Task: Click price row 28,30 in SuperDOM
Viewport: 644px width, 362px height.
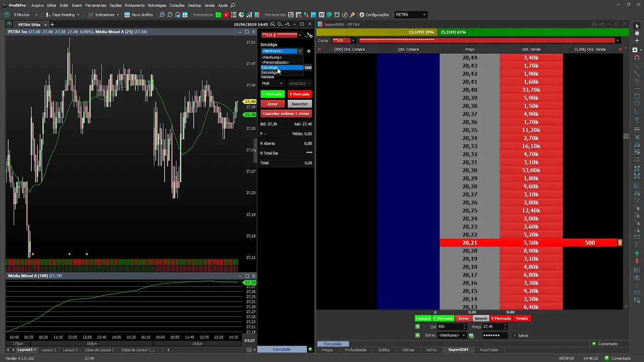Action: [x=469, y=170]
